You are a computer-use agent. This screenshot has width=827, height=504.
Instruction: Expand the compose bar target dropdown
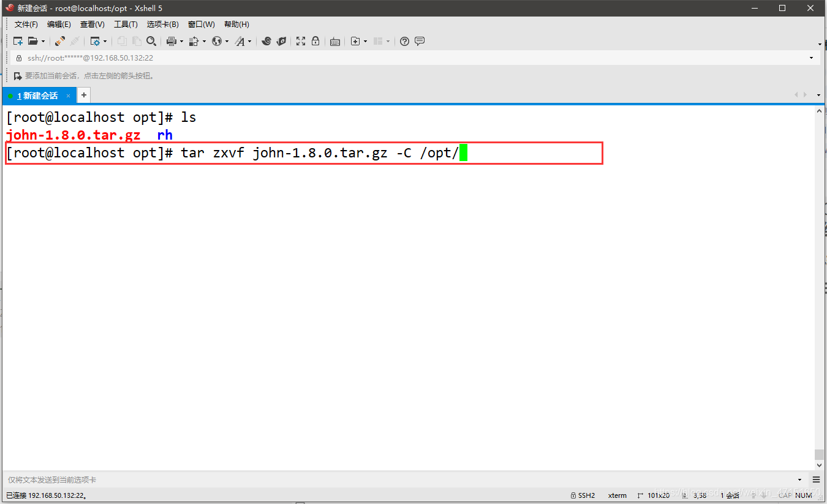coord(799,480)
